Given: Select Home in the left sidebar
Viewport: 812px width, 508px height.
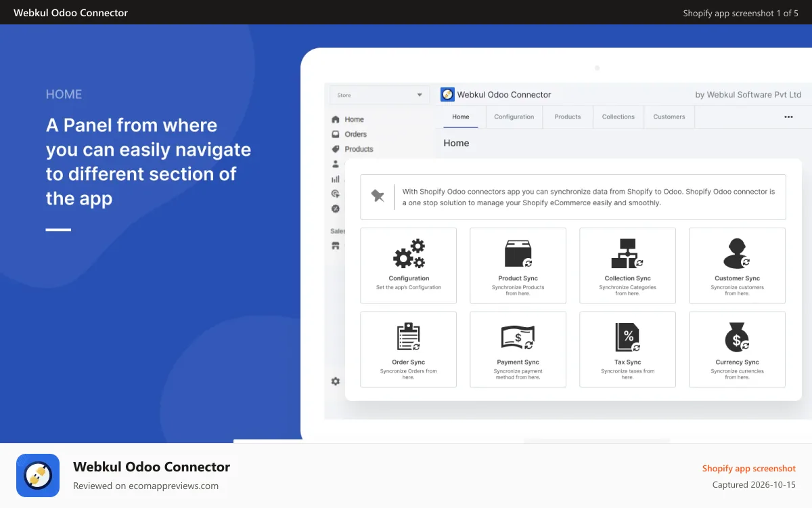Looking at the screenshot, I should pyautogui.click(x=354, y=119).
